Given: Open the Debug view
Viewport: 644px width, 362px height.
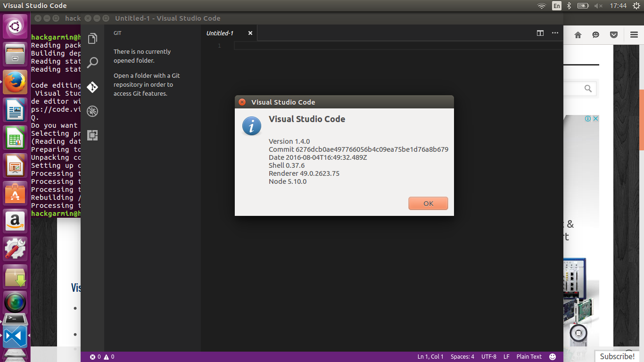Looking at the screenshot, I should 92,111.
